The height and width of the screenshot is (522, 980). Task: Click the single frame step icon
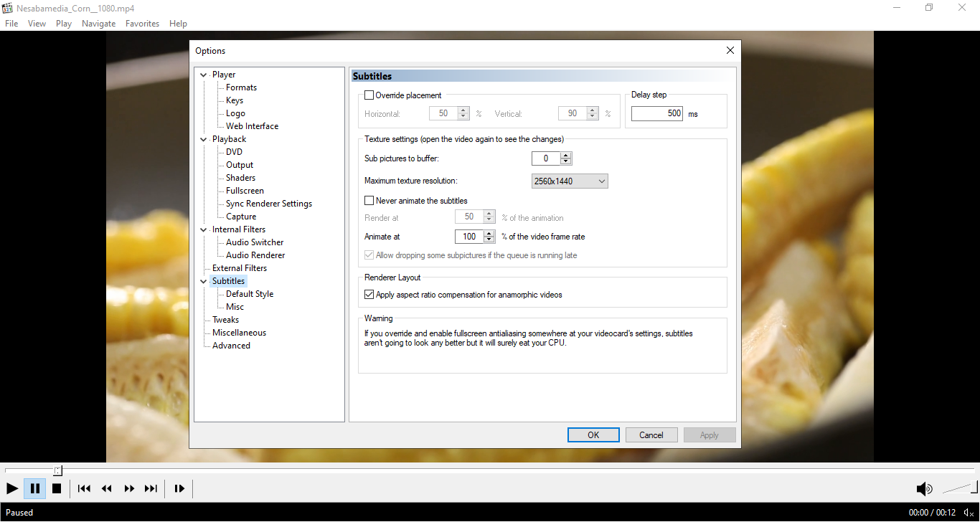point(179,488)
